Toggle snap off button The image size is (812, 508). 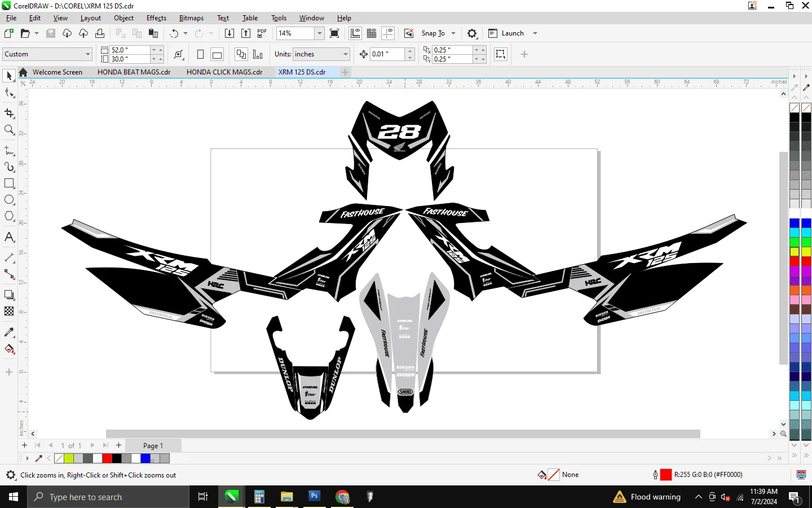click(x=409, y=33)
